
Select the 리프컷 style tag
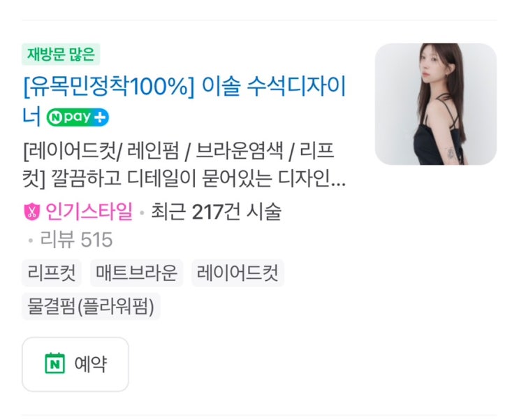[x=52, y=273]
